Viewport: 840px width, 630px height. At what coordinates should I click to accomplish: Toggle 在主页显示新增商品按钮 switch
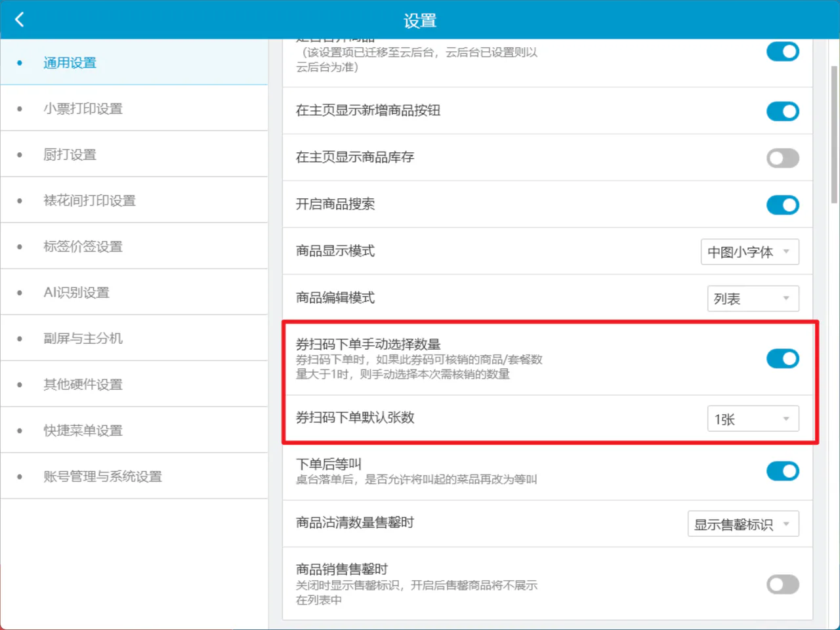(x=782, y=112)
